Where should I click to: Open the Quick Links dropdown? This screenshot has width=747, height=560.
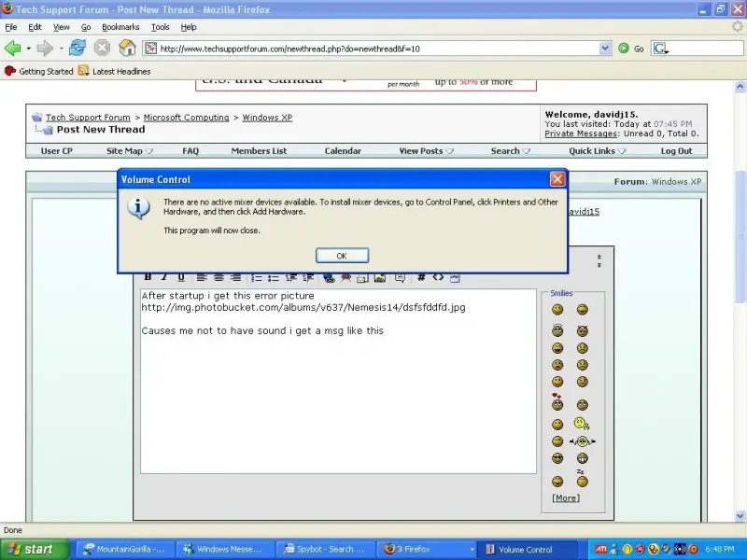tap(597, 151)
